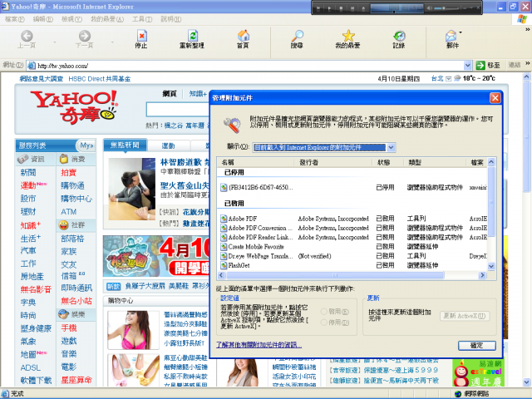
Task: Click the Forward navigation arrow icon
Action: click(x=85, y=35)
